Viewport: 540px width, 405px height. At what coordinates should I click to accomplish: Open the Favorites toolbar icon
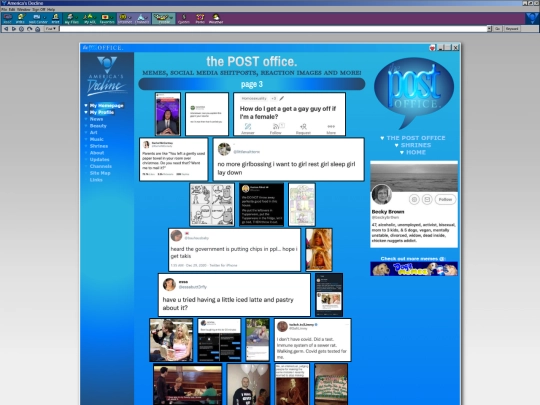[106, 19]
